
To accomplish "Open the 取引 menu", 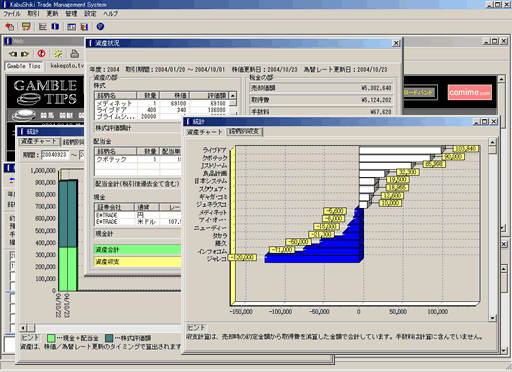I will coord(33,14).
